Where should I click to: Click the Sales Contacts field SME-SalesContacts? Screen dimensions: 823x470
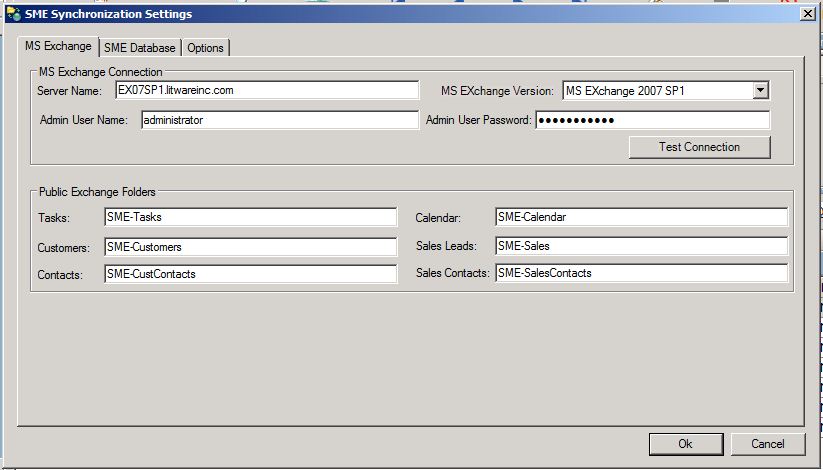pyautogui.click(x=641, y=273)
